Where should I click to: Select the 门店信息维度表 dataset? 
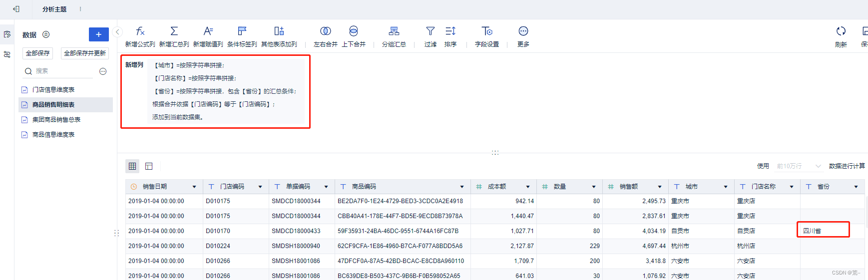65,90
